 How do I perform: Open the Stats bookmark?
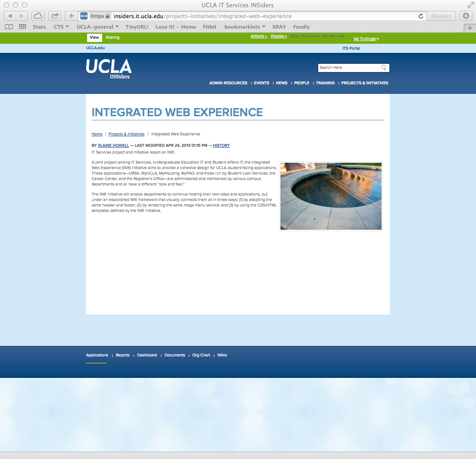(39, 27)
